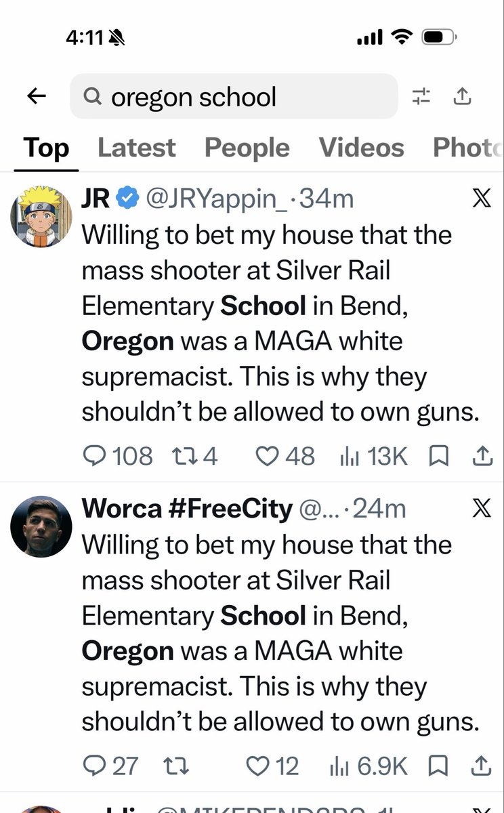Switch to the Latest tab
The height and width of the screenshot is (813, 504).
point(136,148)
